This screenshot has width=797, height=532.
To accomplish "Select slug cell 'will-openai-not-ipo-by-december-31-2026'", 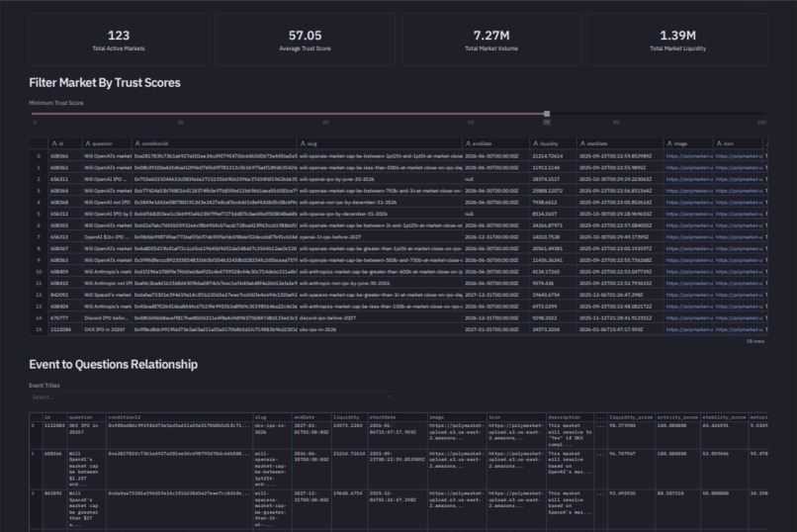I will click(x=380, y=203).
